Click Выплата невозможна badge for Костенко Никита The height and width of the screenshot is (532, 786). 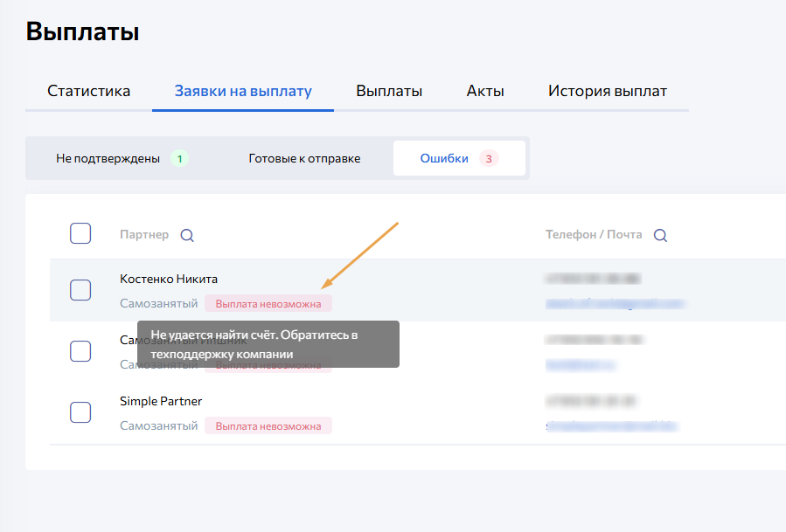268,304
